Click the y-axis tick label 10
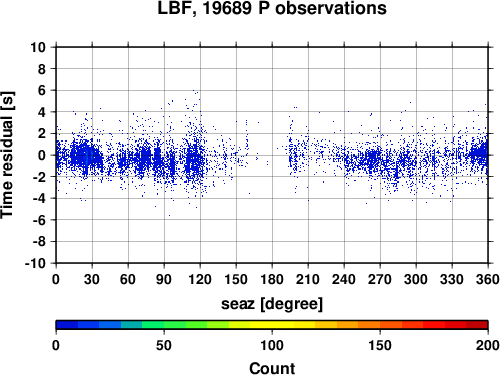 (x=38, y=47)
